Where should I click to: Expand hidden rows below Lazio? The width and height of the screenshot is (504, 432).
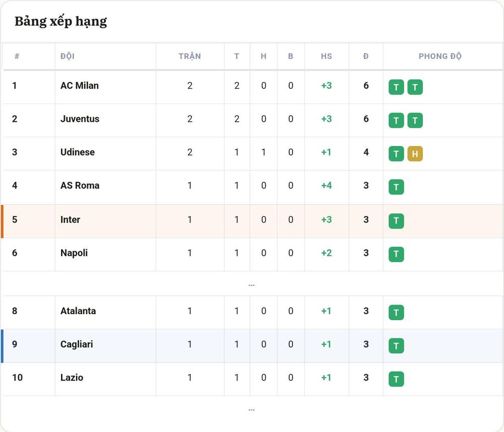coord(251,409)
